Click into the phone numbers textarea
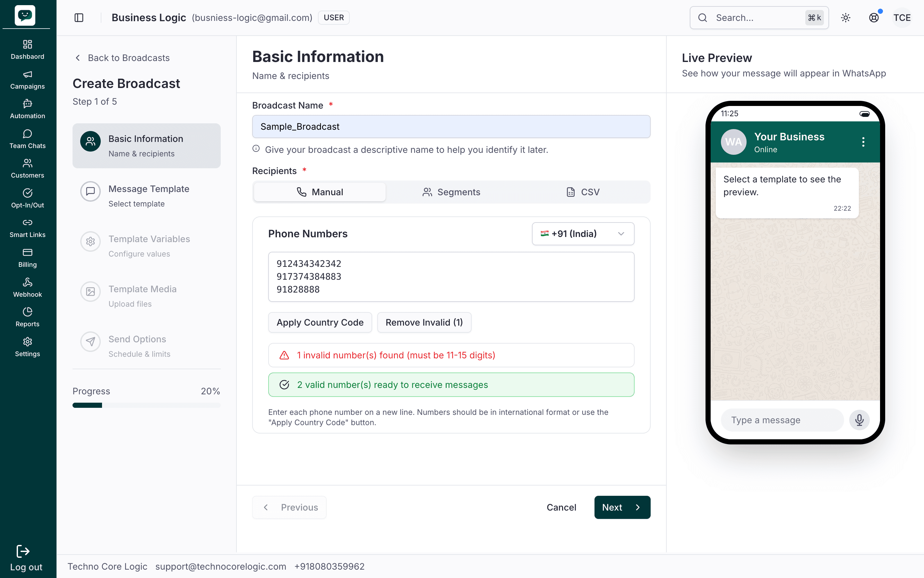The width and height of the screenshot is (924, 578). pos(451,277)
